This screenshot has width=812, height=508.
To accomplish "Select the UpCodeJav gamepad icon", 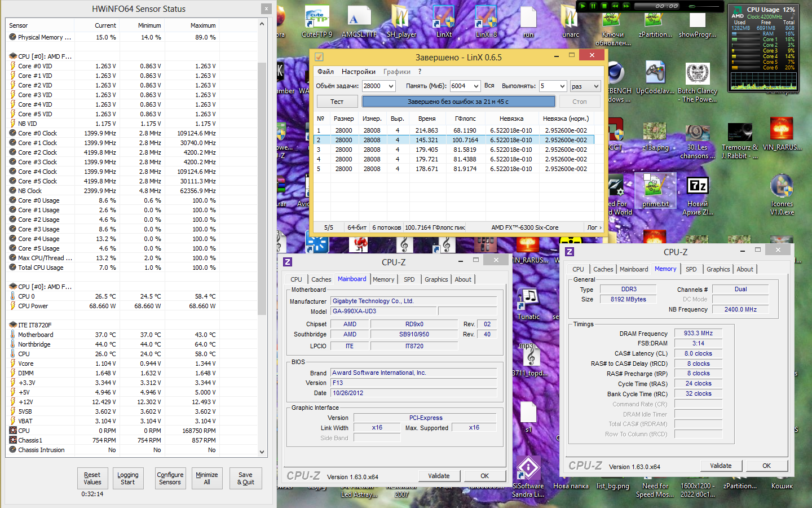I will (x=655, y=74).
